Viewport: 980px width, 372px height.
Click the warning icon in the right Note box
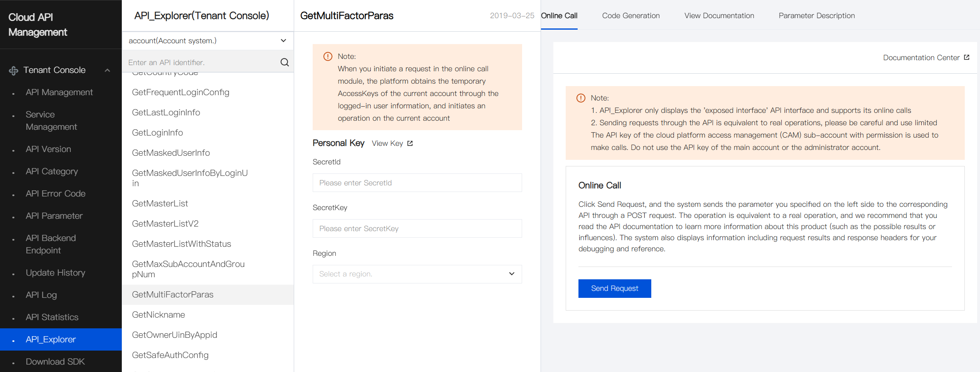581,98
